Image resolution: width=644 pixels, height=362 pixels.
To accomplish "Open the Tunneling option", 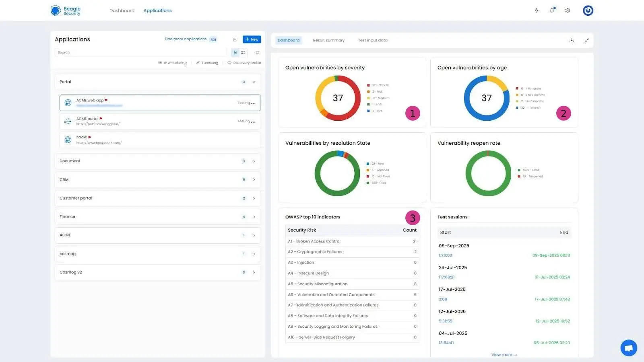I will [207, 63].
